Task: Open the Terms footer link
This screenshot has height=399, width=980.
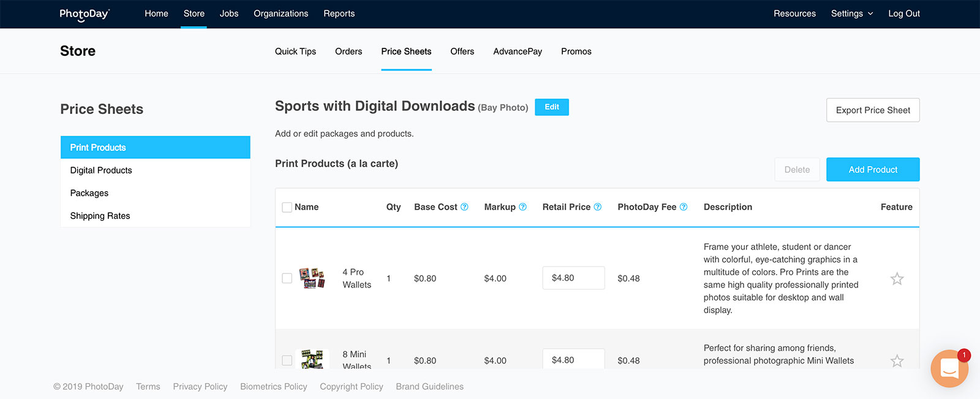Action: [148, 387]
